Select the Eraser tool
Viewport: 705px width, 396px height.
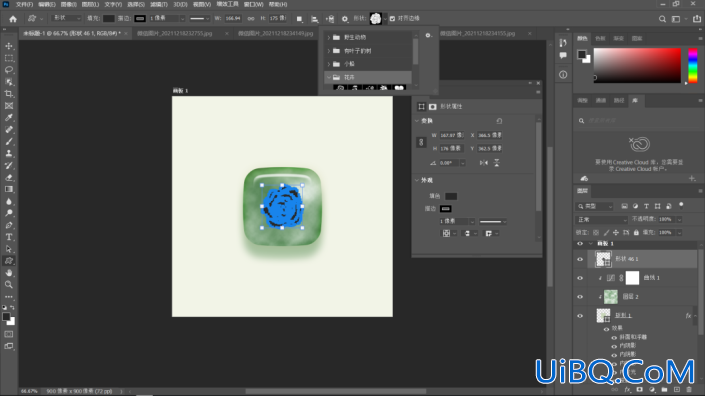point(9,178)
